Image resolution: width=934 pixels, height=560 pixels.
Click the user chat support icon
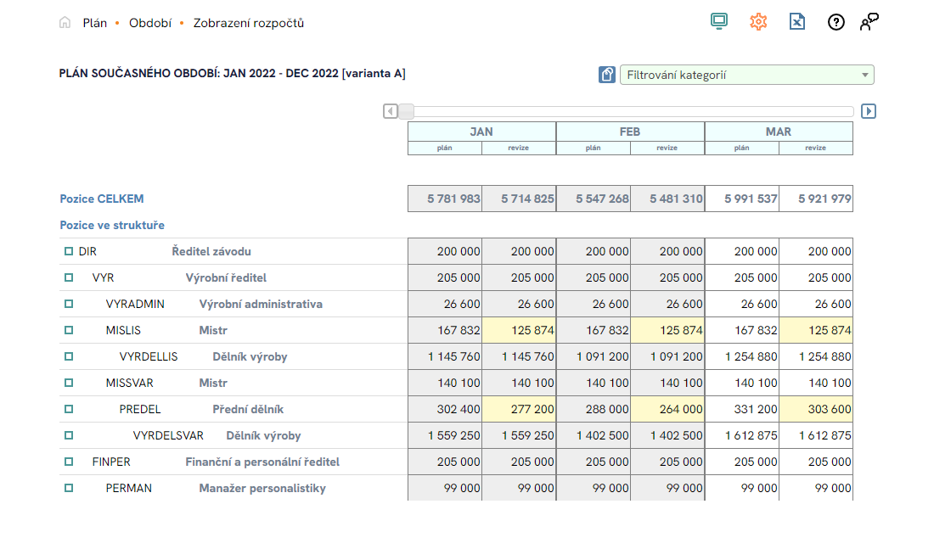[x=869, y=22]
